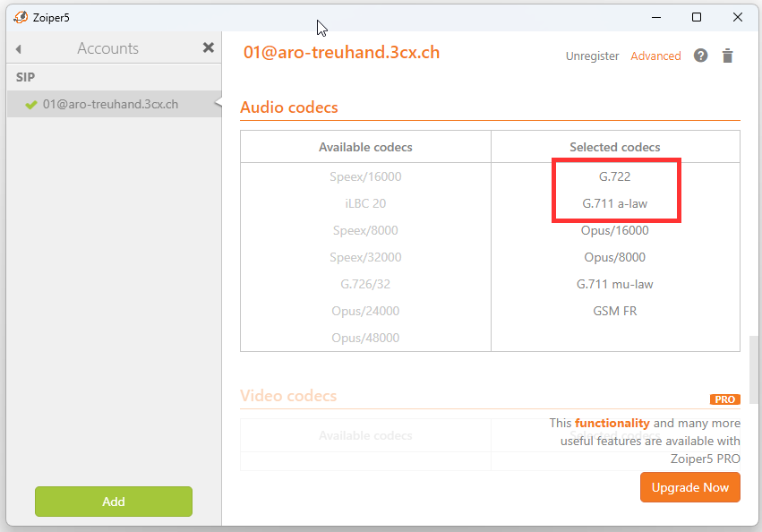Click the orange functionality link text
The image size is (762, 532).
[612, 423]
